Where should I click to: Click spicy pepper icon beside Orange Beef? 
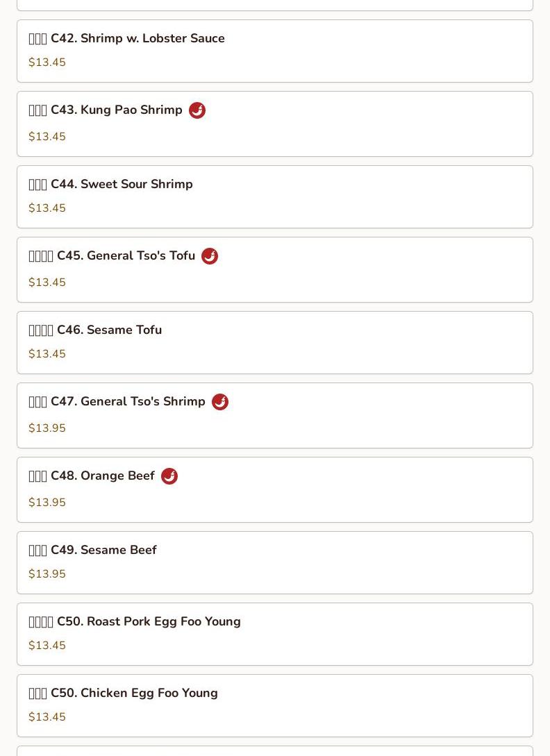click(x=169, y=476)
